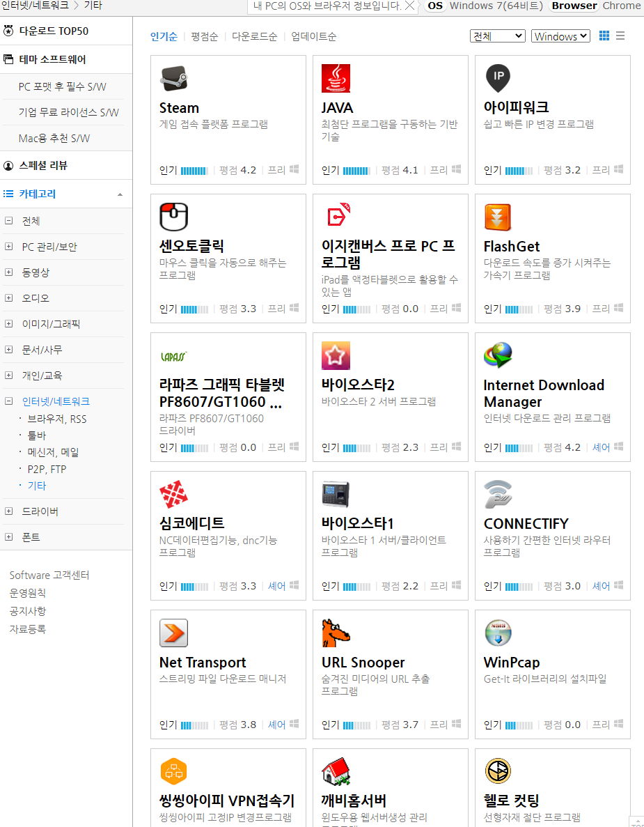Open the Steam app icon

[x=174, y=79]
